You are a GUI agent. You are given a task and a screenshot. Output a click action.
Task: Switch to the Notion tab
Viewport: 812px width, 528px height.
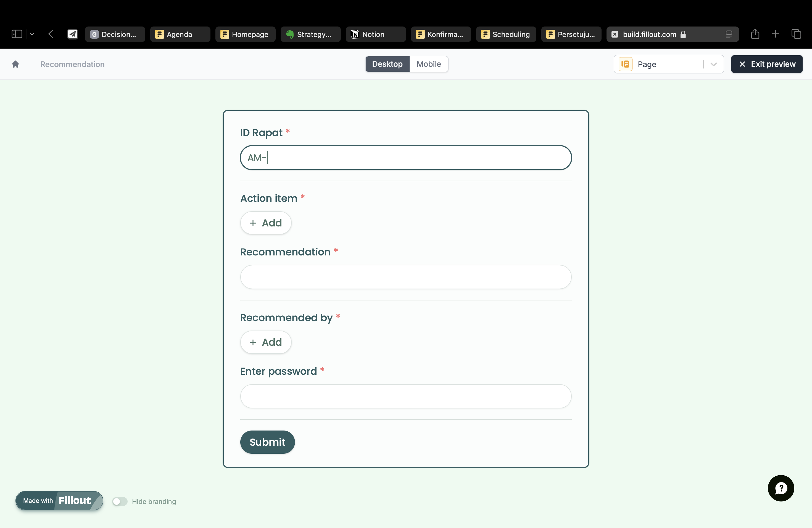coord(376,34)
